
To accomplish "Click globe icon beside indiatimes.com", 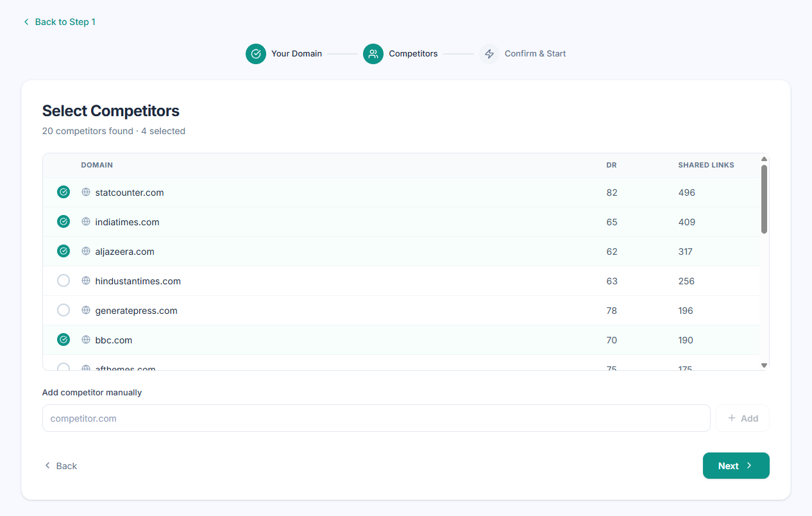I will click(86, 221).
